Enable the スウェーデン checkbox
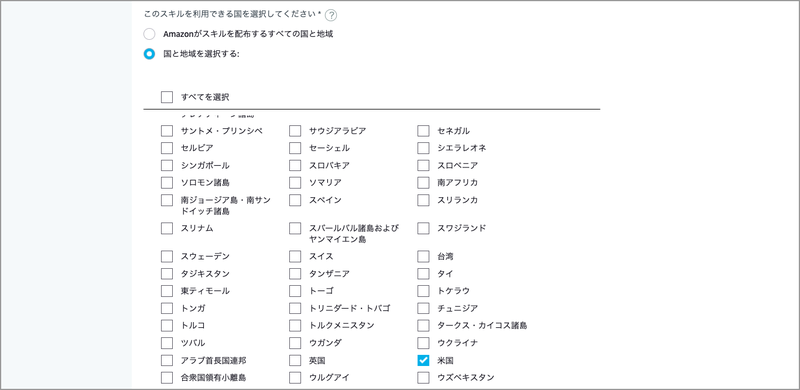Viewport: 800px width, 390px height. [x=167, y=256]
